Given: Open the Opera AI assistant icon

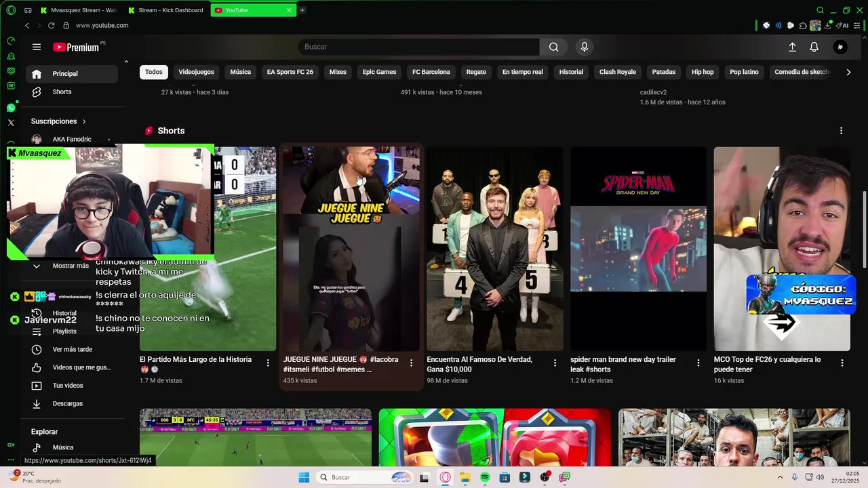Looking at the screenshot, I should pos(843,25).
